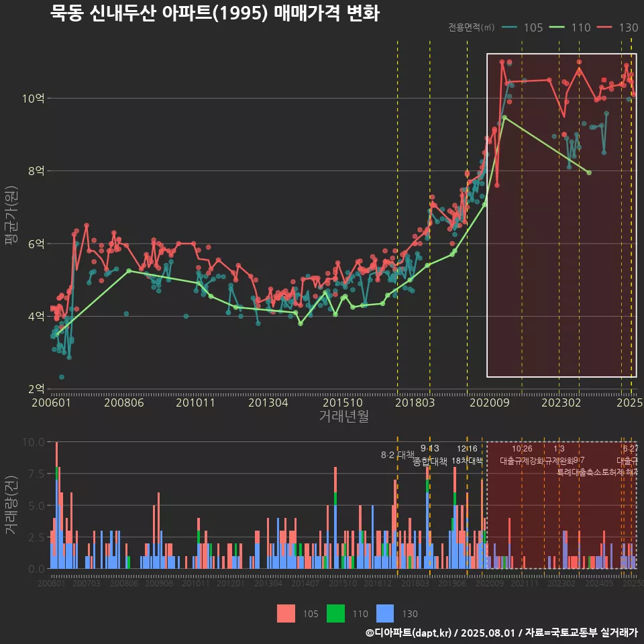Click the 8·2 대책 annotation
Viewport: 644px width, 644px height.
(x=397, y=455)
